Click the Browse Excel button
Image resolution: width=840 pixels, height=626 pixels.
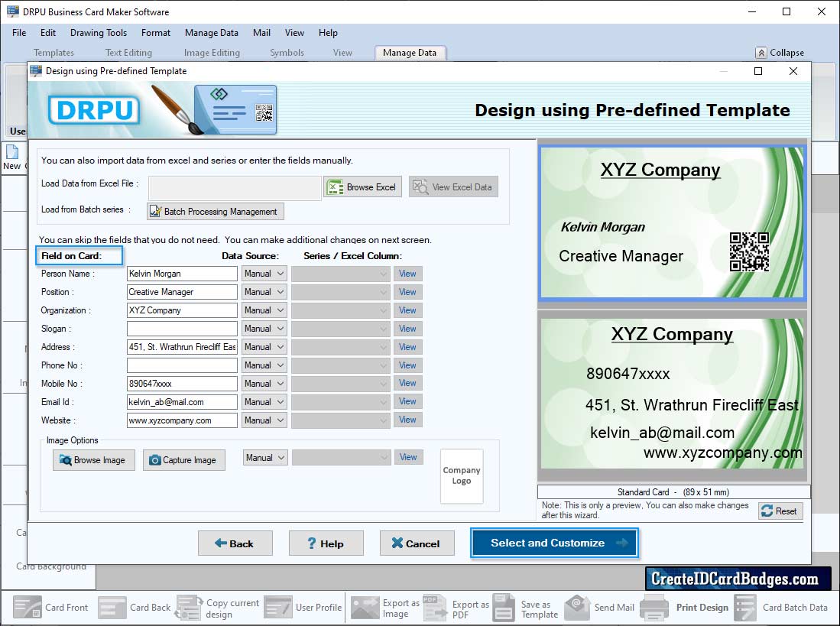[x=363, y=187]
